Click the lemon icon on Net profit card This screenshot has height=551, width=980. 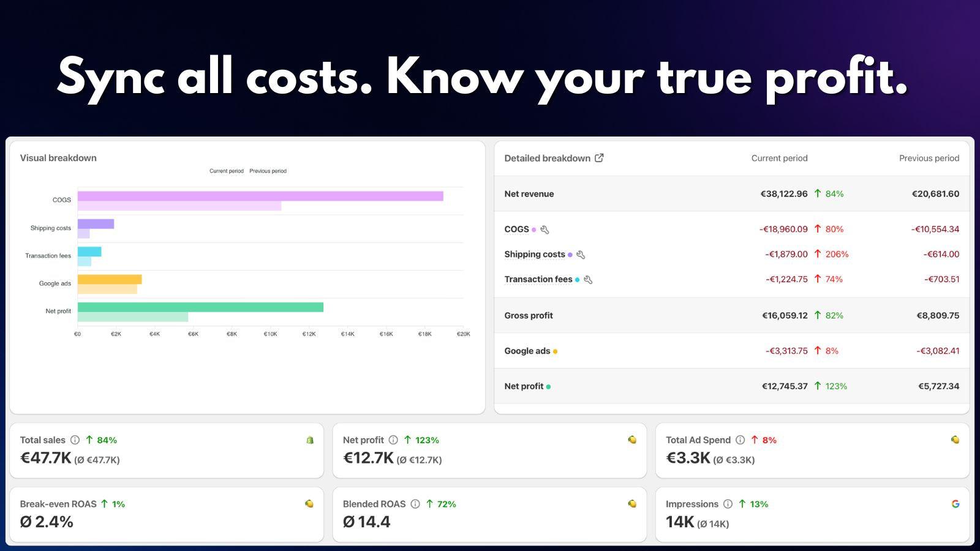click(632, 440)
